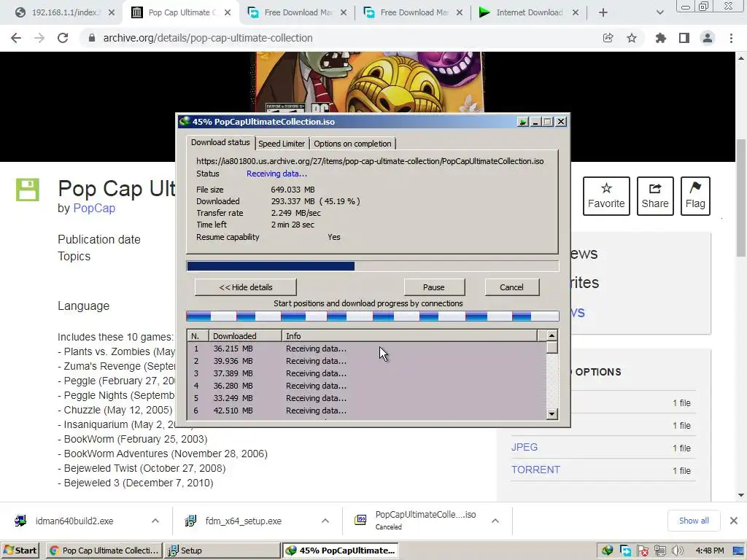Switch to the Setup taskbar item

click(222, 551)
